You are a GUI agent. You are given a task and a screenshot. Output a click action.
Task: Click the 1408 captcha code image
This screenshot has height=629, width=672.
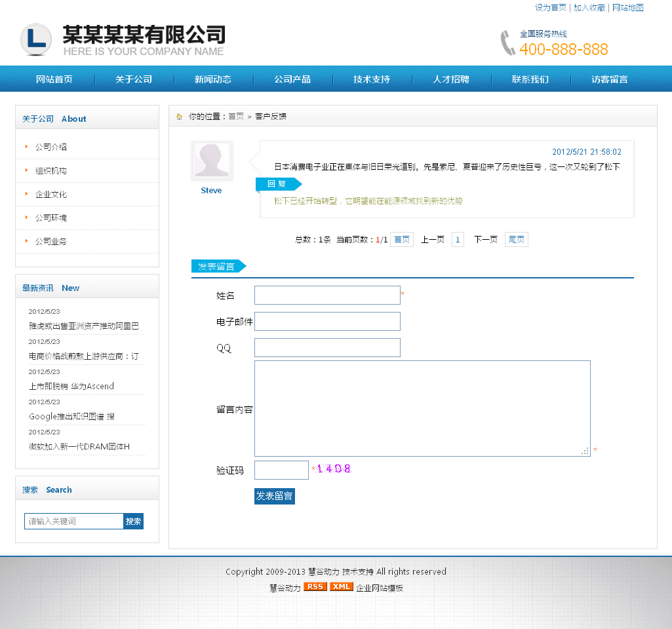[x=334, y=469]
